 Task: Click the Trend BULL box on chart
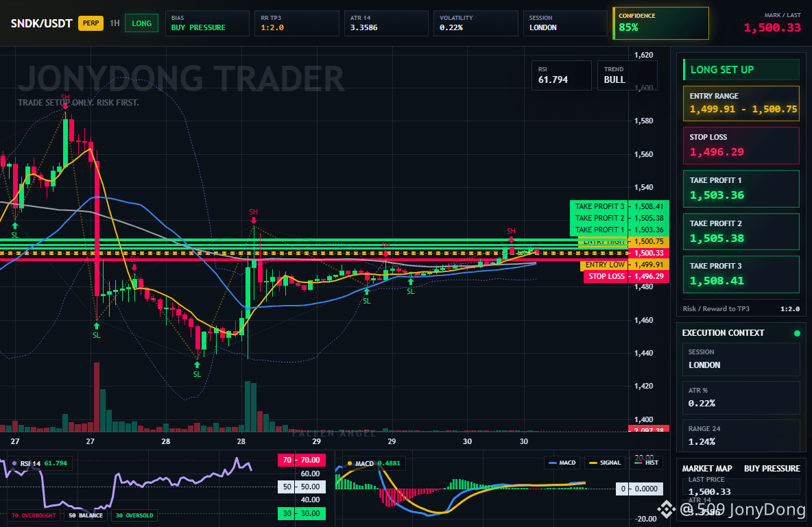coord(627,75)
